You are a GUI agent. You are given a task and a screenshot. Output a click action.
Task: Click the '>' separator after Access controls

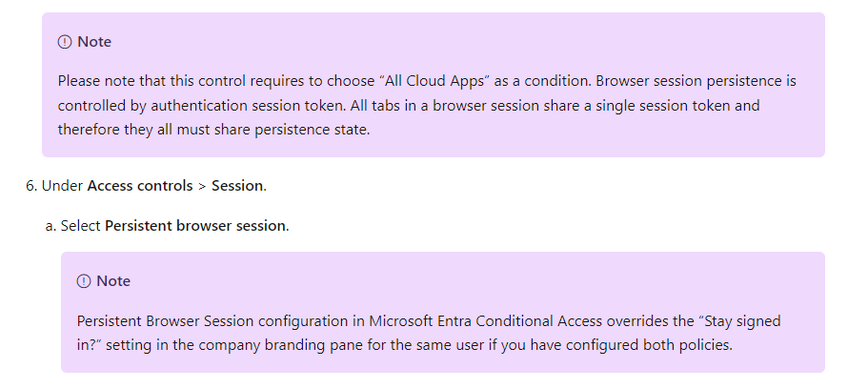tap(202, 186)
